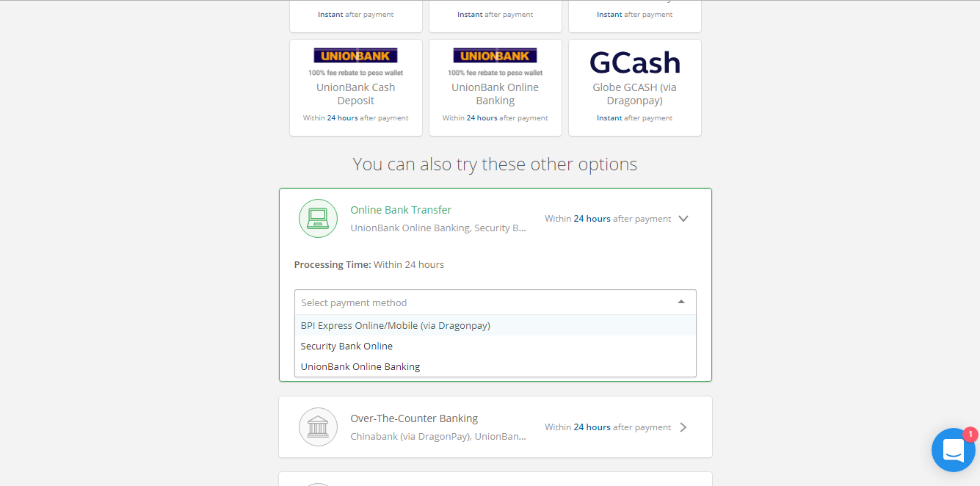Click the GCash logo

pos(635,63)
